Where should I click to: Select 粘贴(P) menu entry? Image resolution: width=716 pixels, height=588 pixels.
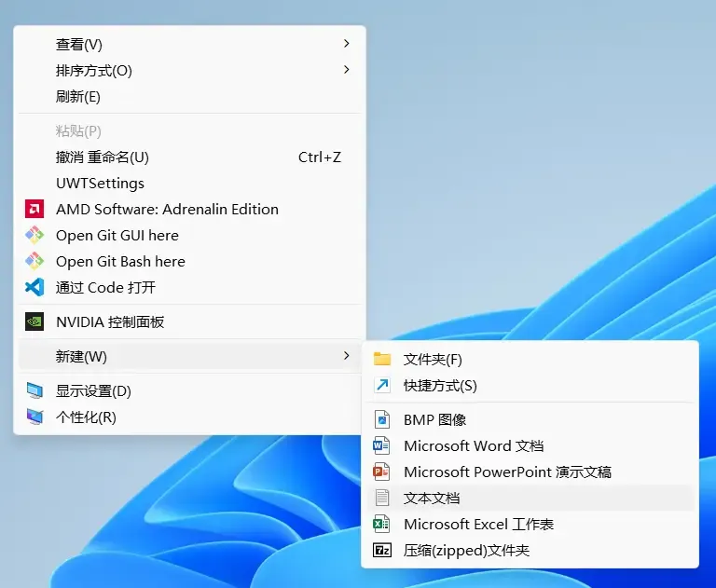click(x=189, y=131)
